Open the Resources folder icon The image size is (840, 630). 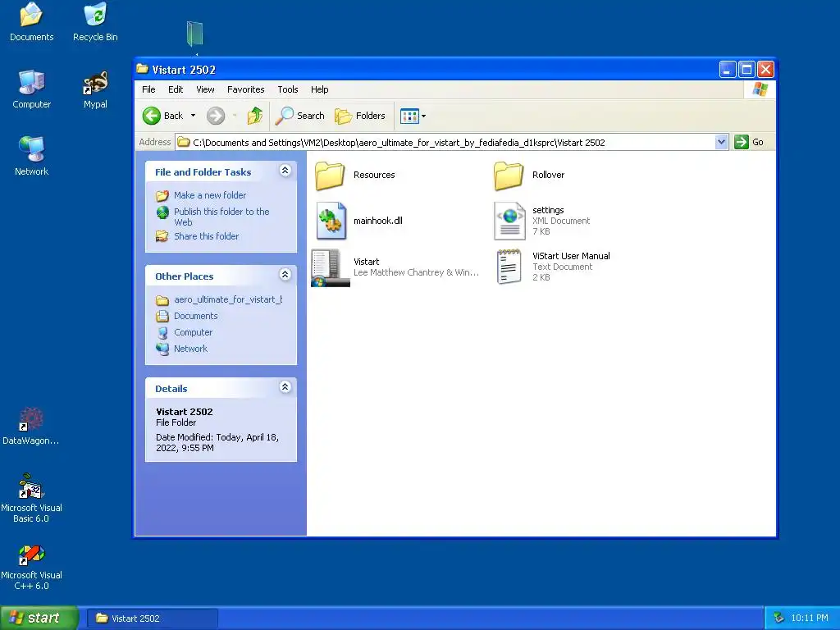[x=330, y=176]
